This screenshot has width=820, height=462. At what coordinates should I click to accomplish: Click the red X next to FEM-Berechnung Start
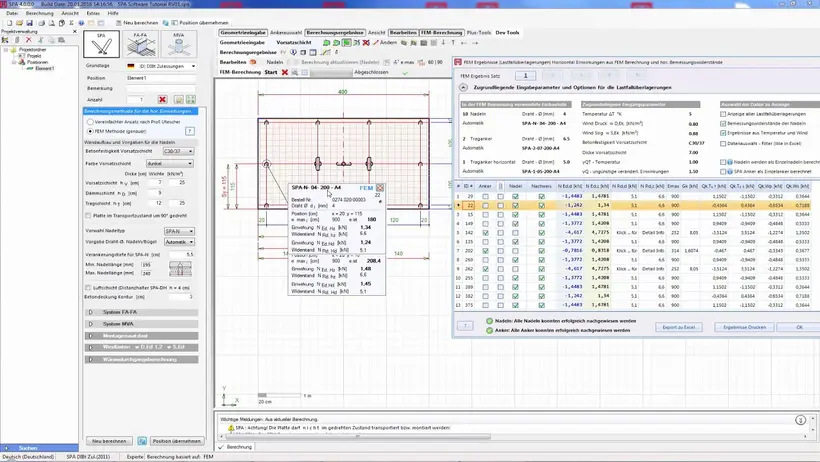(x=285, y=72)
